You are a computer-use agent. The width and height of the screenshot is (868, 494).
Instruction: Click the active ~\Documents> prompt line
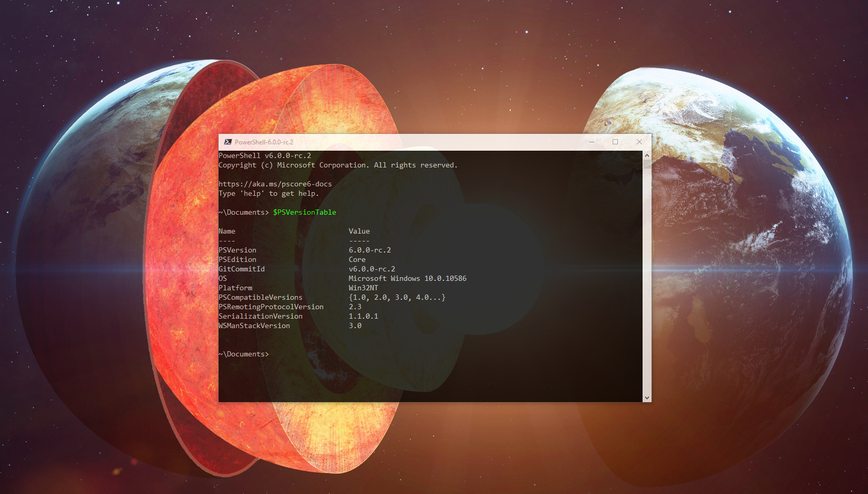(244, 354)
